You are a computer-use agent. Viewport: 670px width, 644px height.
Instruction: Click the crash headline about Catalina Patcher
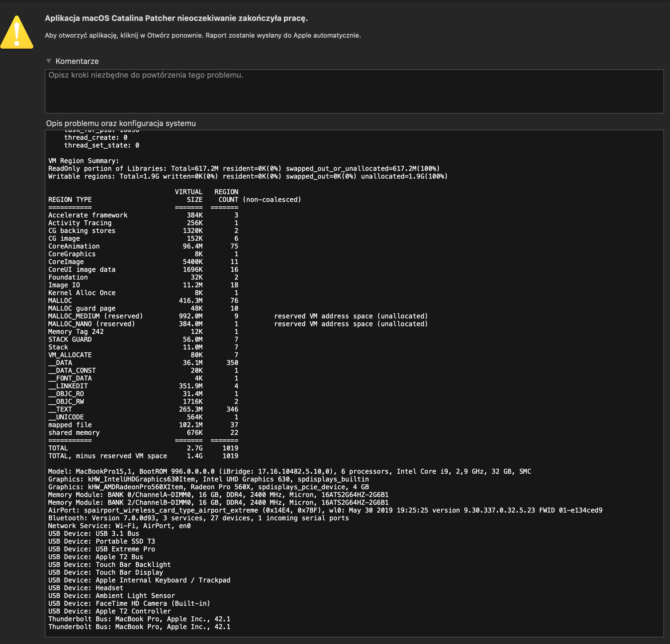pyautogui.click(x=176, y=19)
